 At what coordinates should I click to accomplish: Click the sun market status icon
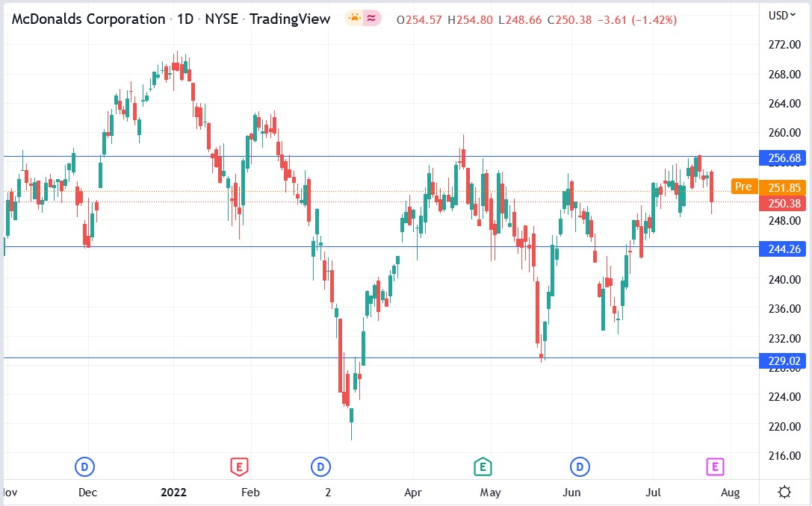coord(355,19)
